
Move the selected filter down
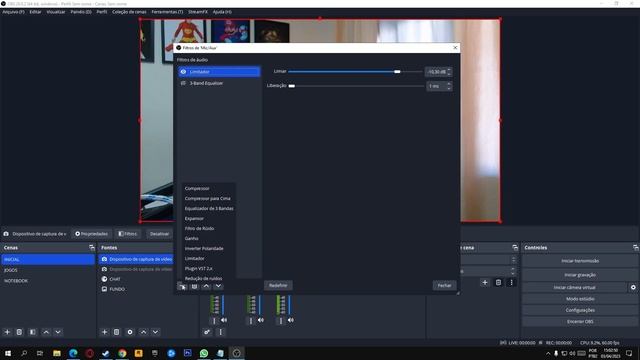pyautogui.click(x=218, y=287)
